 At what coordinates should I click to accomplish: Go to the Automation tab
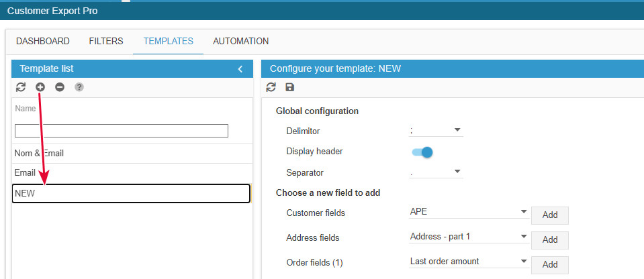point(240,42)
